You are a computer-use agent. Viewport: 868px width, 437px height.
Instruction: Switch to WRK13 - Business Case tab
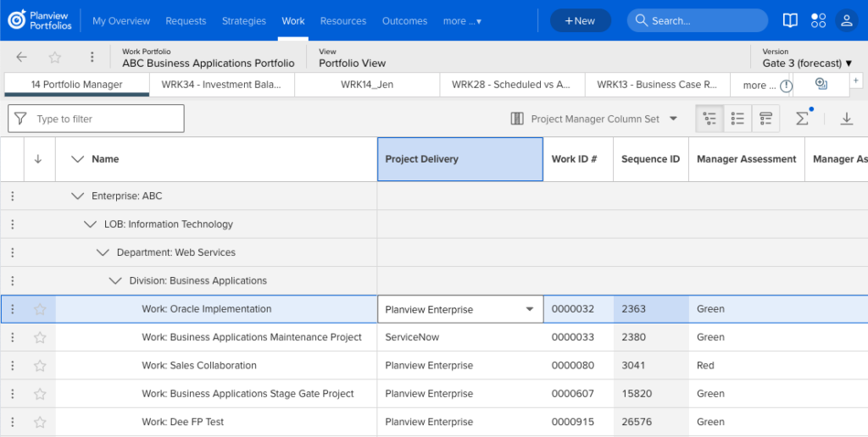point(657,85)
